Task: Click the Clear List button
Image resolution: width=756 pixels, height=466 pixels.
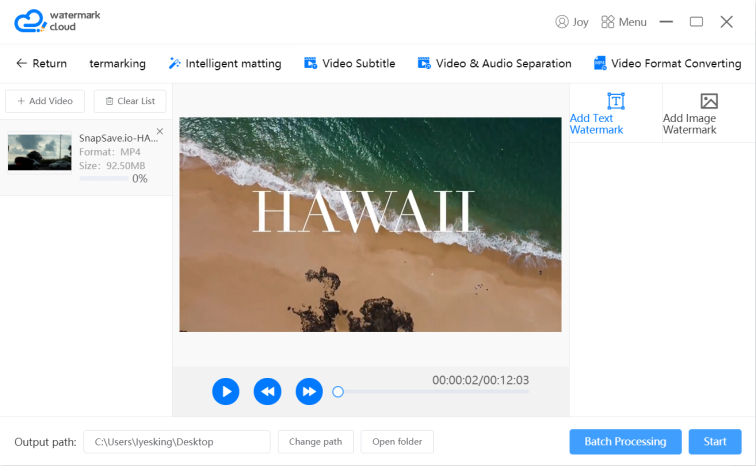Action: click(x=130, y=101)
